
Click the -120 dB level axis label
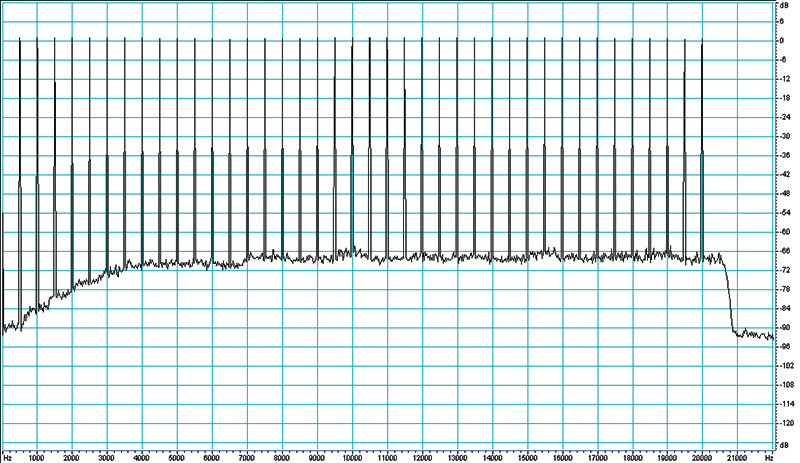pos(784,423)
